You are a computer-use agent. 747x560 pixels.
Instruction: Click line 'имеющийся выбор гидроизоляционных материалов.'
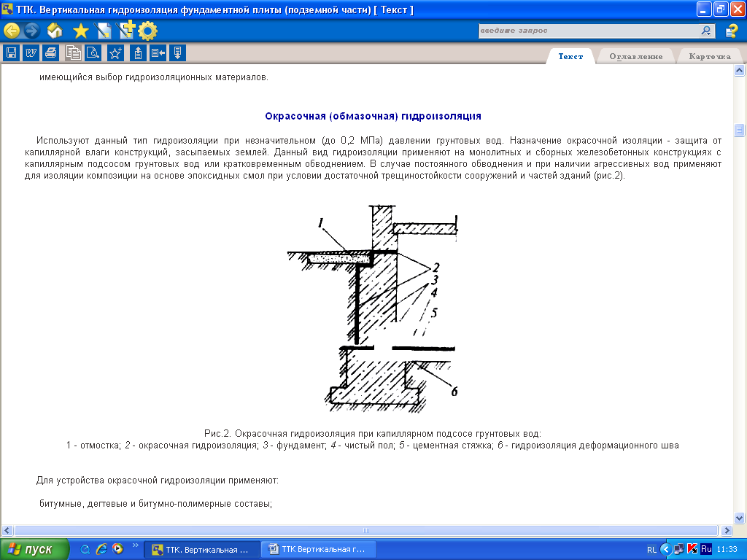(x=154, y=77)
